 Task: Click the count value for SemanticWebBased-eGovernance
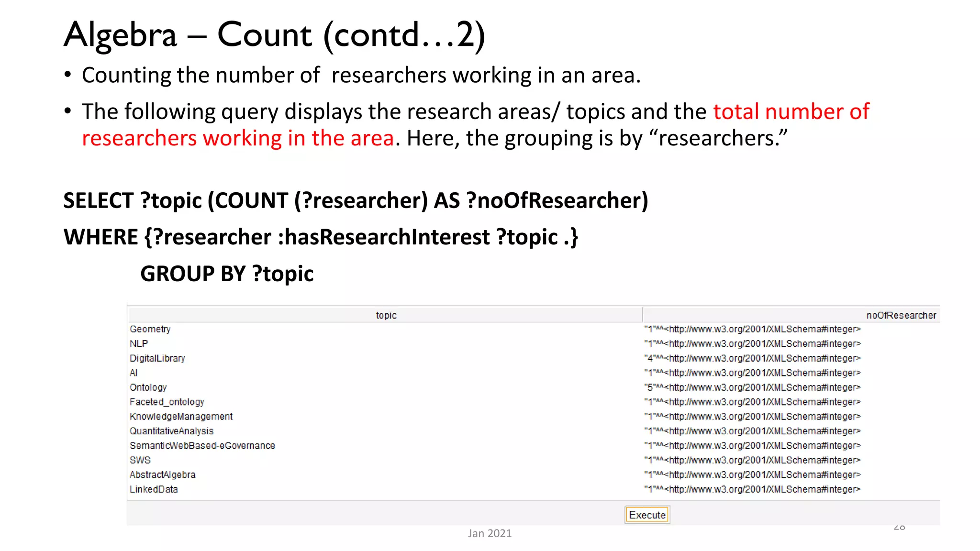tap(752, 446)
